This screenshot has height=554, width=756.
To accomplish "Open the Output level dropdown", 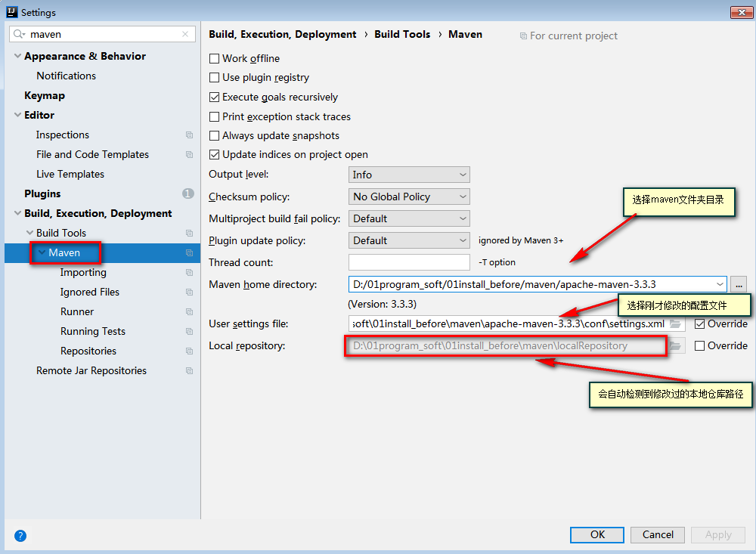I will coord(409,175).
